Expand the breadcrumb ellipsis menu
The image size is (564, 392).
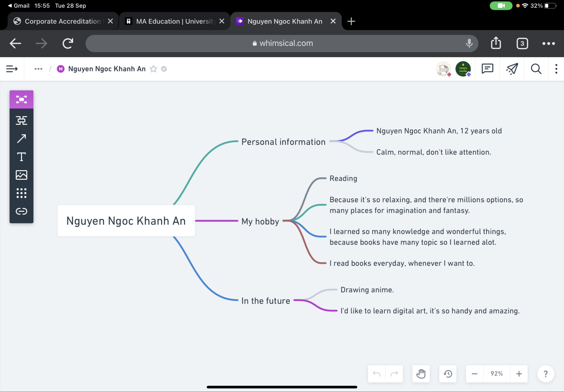point(38,69)
